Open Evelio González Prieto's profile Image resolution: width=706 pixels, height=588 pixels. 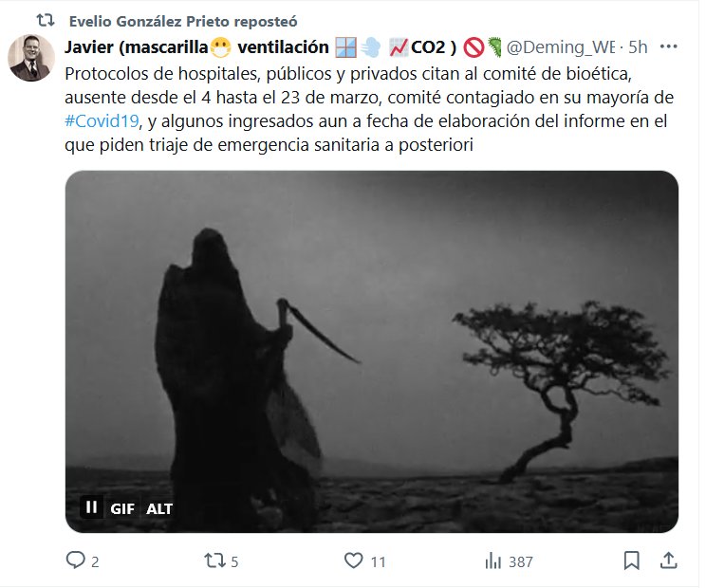183,21
